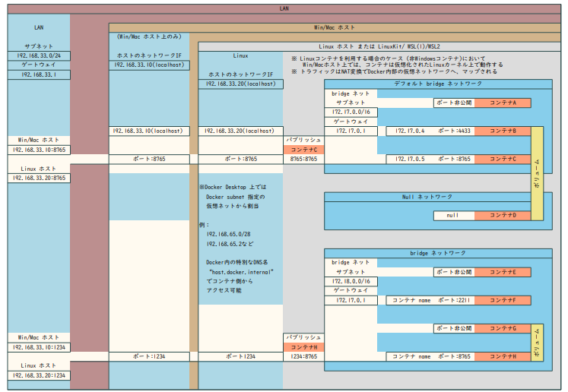Click the LAN title bar at top
The image size is (568, 392).
point(284,8)
